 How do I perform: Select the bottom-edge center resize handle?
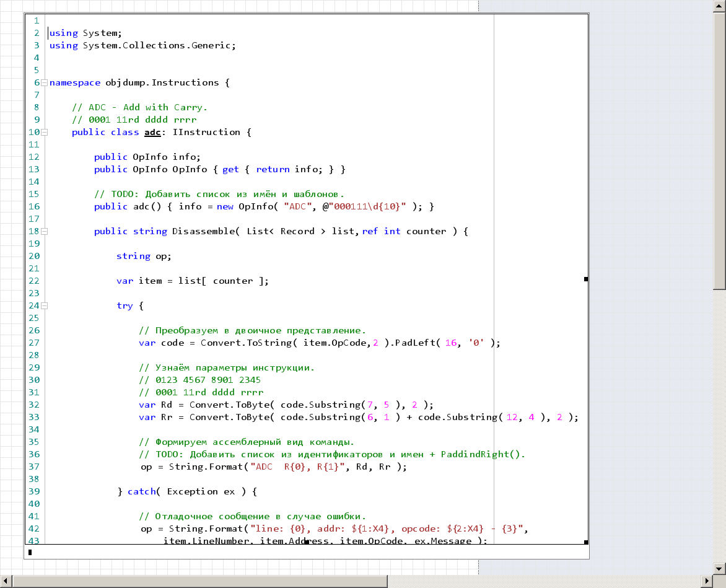(306, 542)
